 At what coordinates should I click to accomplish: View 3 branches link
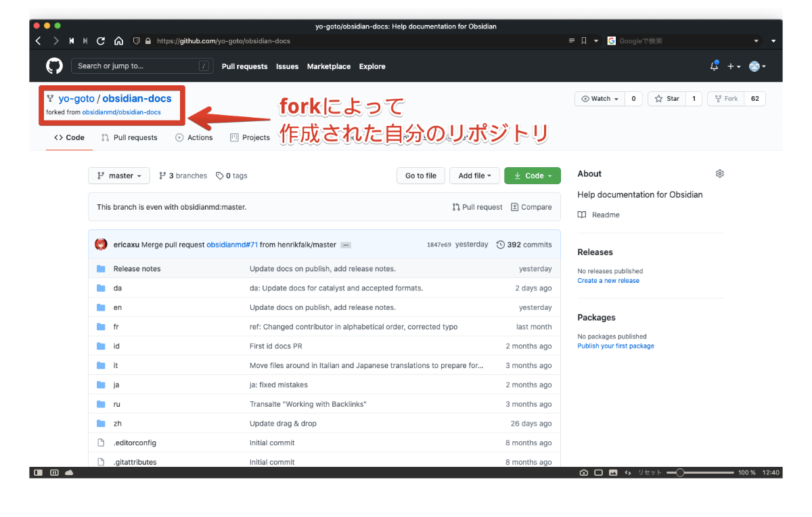183,176
